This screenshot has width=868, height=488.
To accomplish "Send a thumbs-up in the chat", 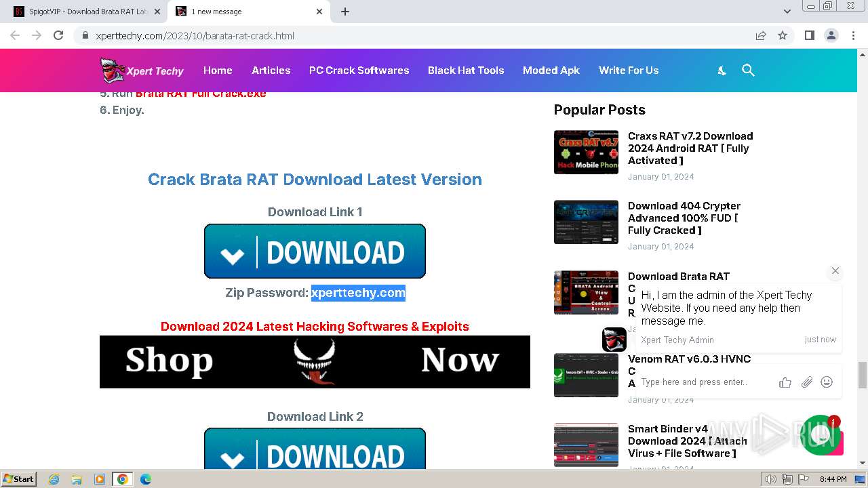I will [785, 382].
